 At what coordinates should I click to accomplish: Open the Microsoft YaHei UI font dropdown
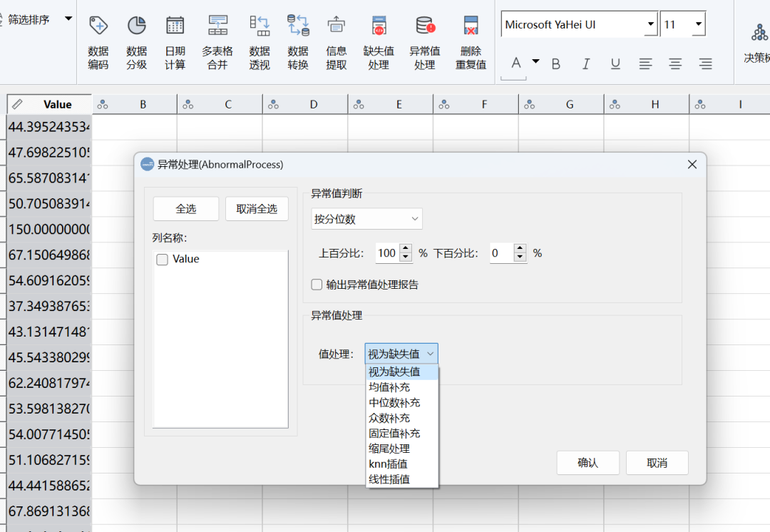point(650,25)
